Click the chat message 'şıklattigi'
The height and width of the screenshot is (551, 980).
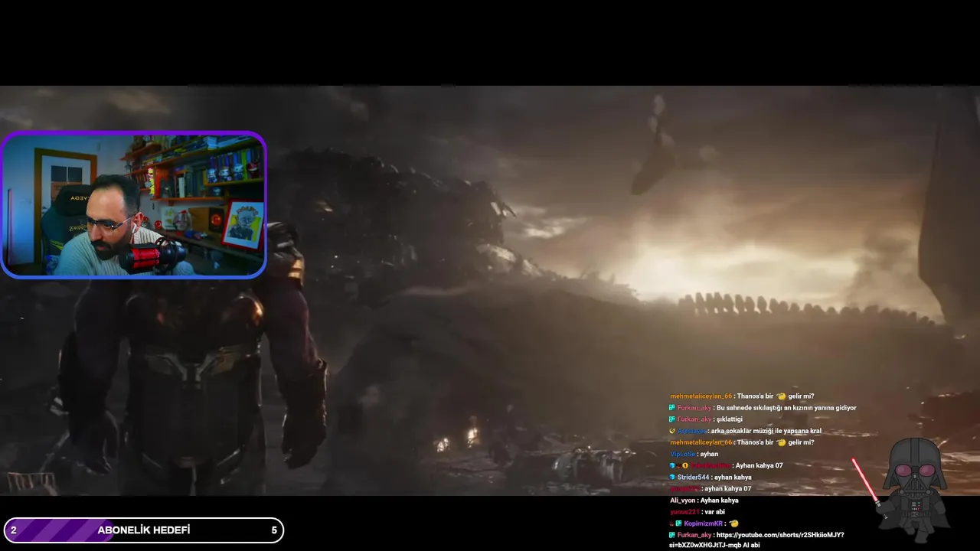(730, 419)
